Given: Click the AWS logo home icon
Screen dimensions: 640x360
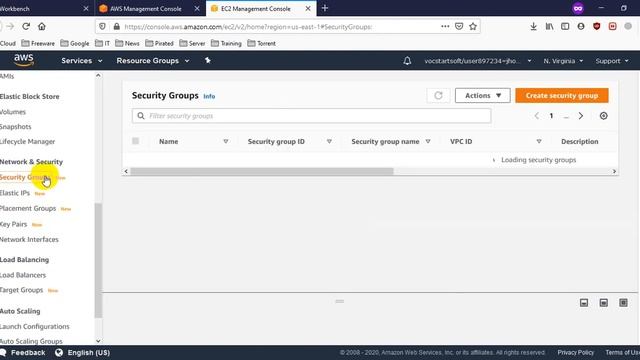Looking at the screenshot, I should coord(24,60).
